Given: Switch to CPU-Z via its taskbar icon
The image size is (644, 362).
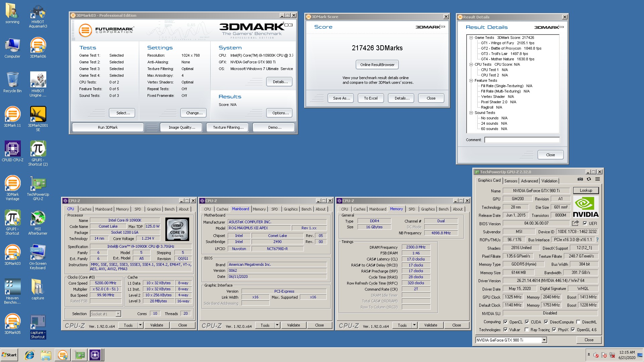Looking at the screenshot, I should (x=95, y=355).
